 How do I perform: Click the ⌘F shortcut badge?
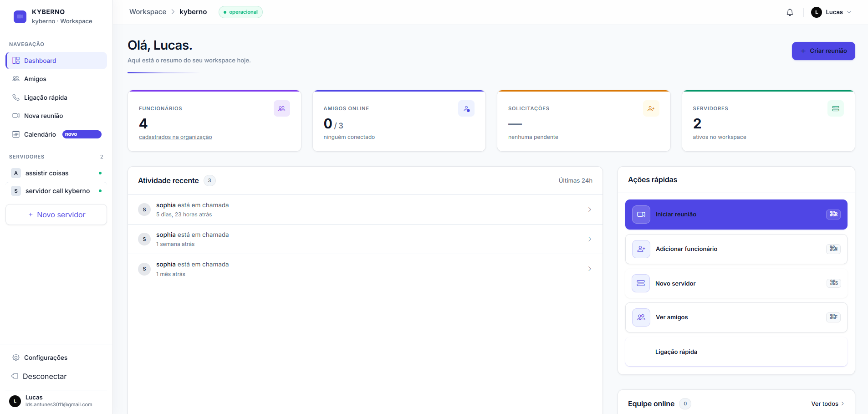(x=833, y=317)
